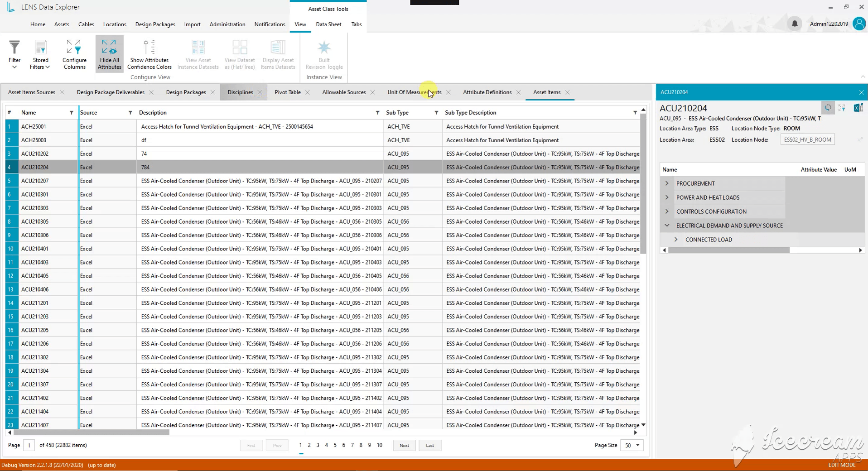The height and width of the screenshot is (471, 868).
Task: Click the filter-expand icon in details panel
Action: [x=842, y=108]
